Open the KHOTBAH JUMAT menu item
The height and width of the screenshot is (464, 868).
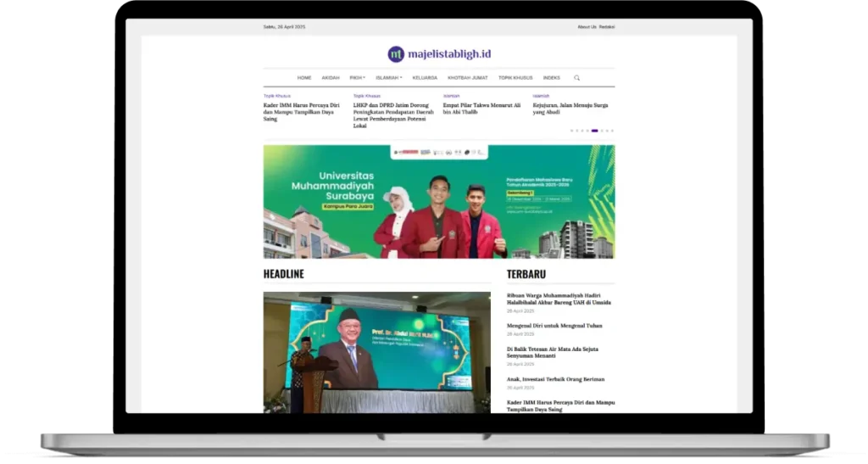(468, 78)
